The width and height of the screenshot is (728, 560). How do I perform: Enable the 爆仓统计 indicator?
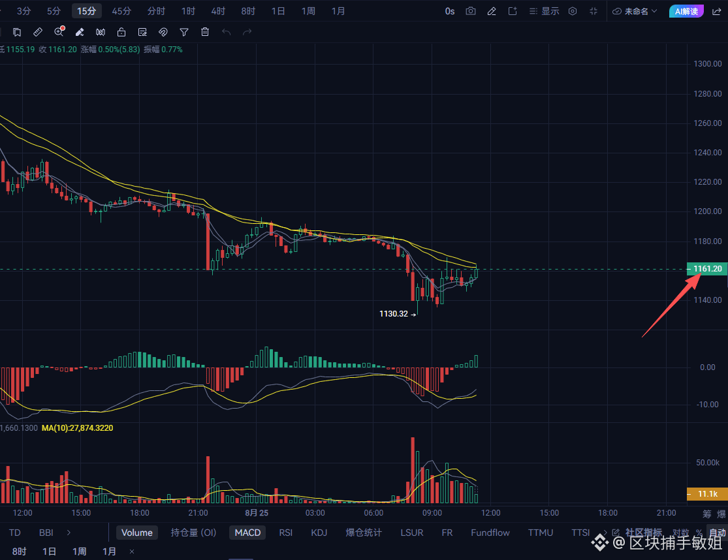tap(364, 533)
